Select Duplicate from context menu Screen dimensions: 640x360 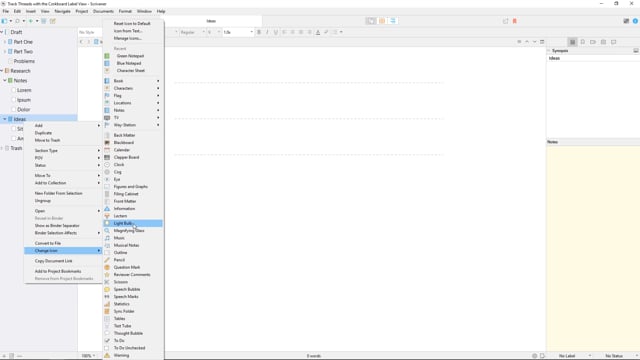click(x=63, y=133)
